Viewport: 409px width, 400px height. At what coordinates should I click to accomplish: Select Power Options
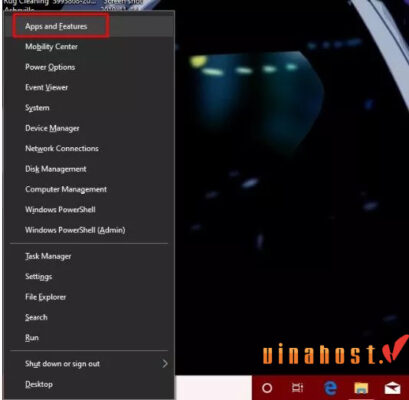[88, 67]
